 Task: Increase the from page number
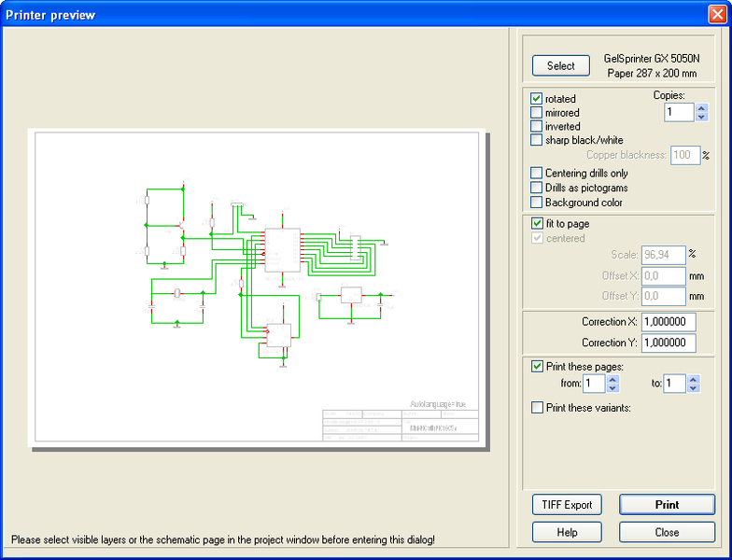[612, 379]
